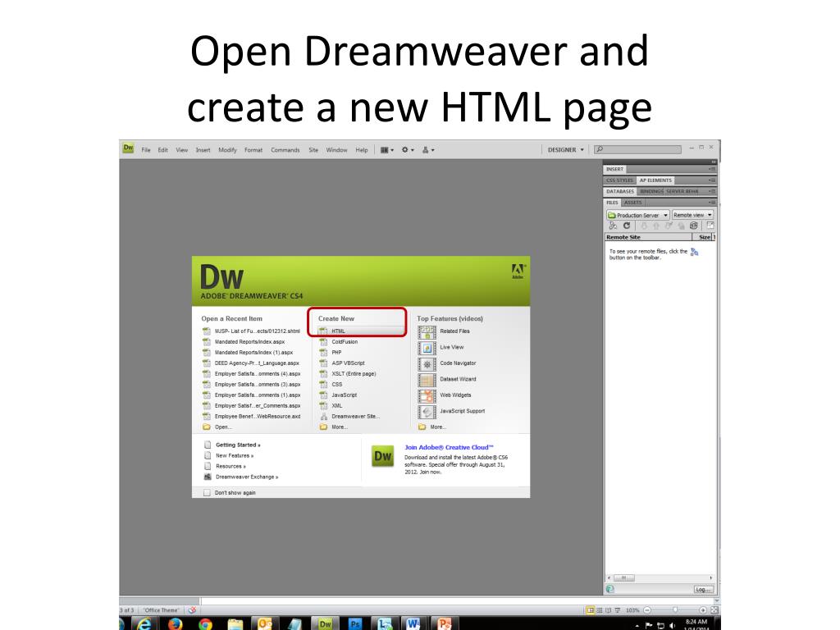The image size is (840, 630).
Task: Open Google Chrome from the taskbar
Action: (x=204, y=624)
